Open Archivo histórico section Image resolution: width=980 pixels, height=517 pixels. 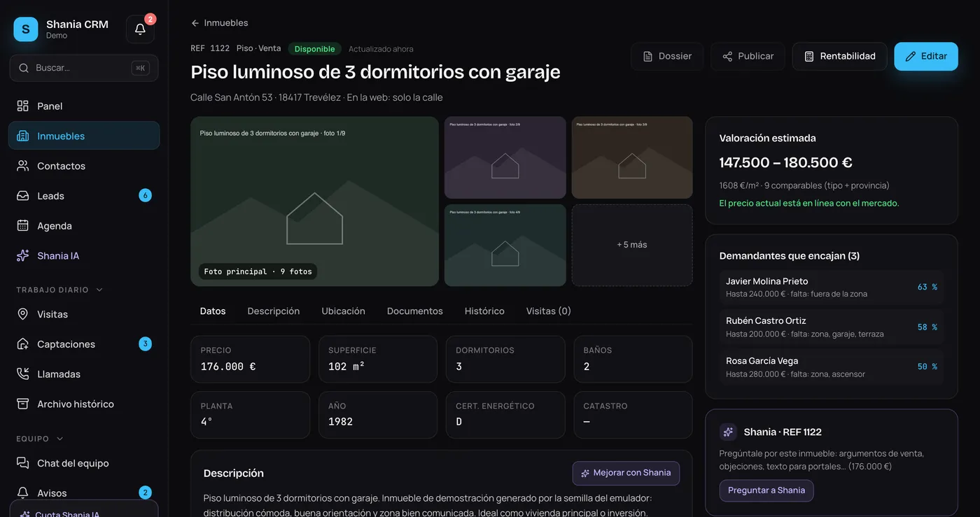84,404
